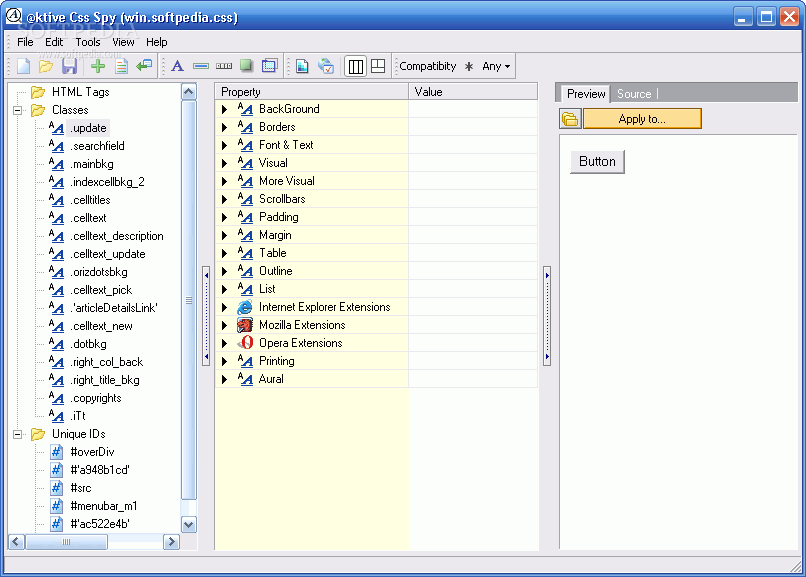Click the green return arrow toolbar icon
Screen dimensions: 806x577
144,65
